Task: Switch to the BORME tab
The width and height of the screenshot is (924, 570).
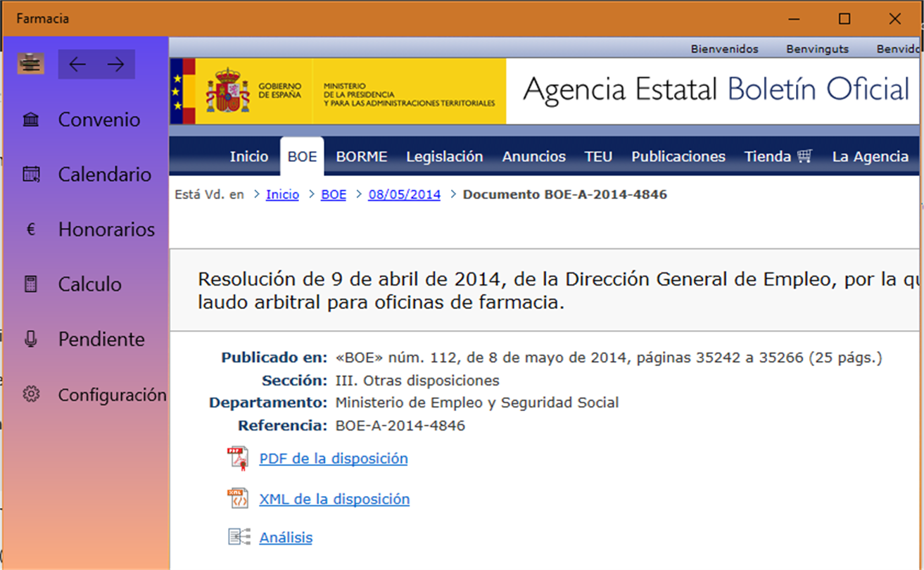Action: tap(362, 156)
